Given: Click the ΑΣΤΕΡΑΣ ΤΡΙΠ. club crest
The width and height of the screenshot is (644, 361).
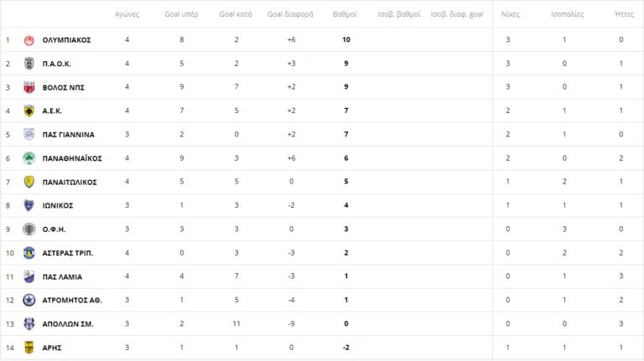Looking at the screenshot, I should point(29,253).
